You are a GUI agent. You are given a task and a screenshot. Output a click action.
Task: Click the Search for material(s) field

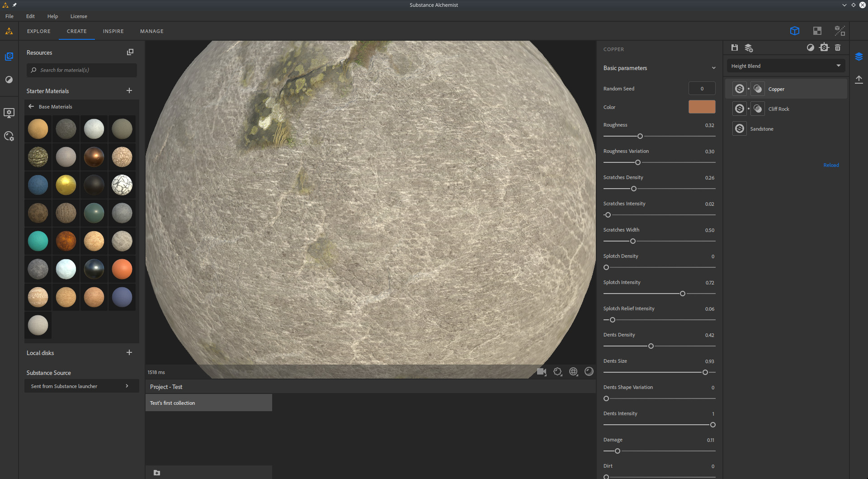[x=81, y=70]
